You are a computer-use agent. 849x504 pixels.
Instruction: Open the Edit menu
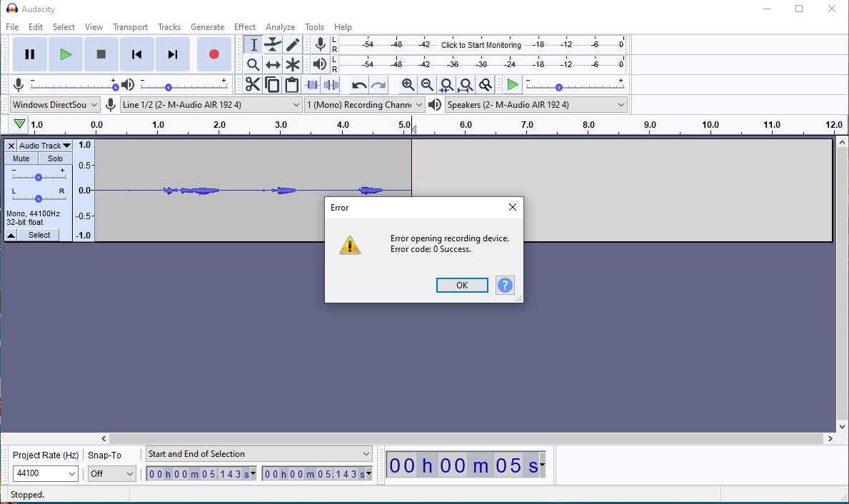point(36,27)
